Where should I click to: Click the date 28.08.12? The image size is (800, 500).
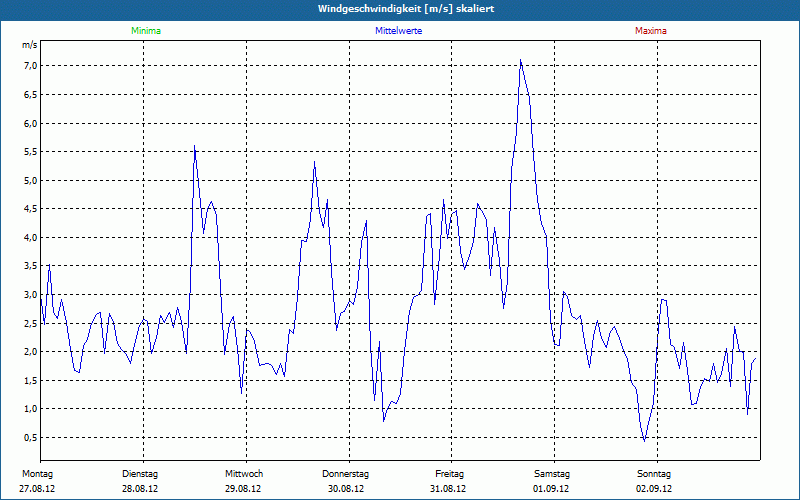(x=140, y=489)
